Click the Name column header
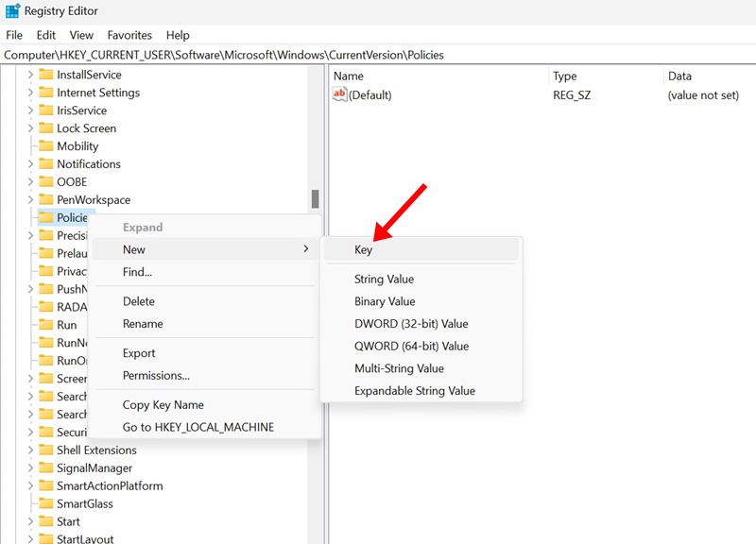The height and width of the screenshot is (544, 756). (349, 76)
